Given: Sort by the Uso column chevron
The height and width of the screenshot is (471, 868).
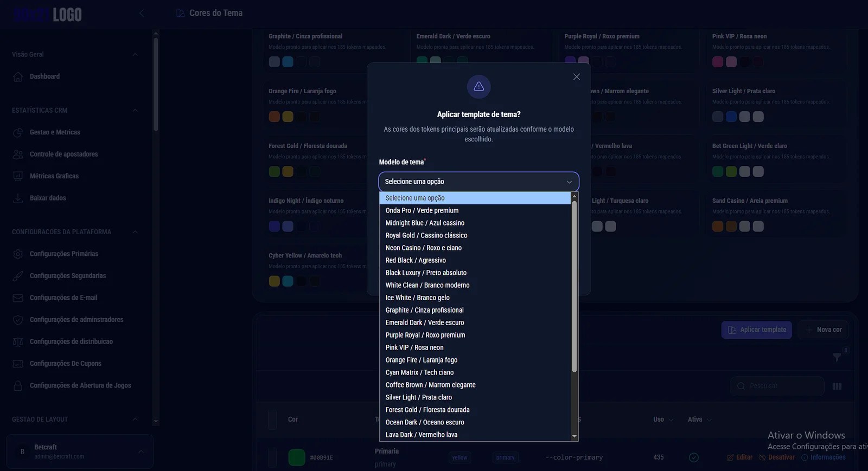Looking at the screenshot, I should coord(671,420).
